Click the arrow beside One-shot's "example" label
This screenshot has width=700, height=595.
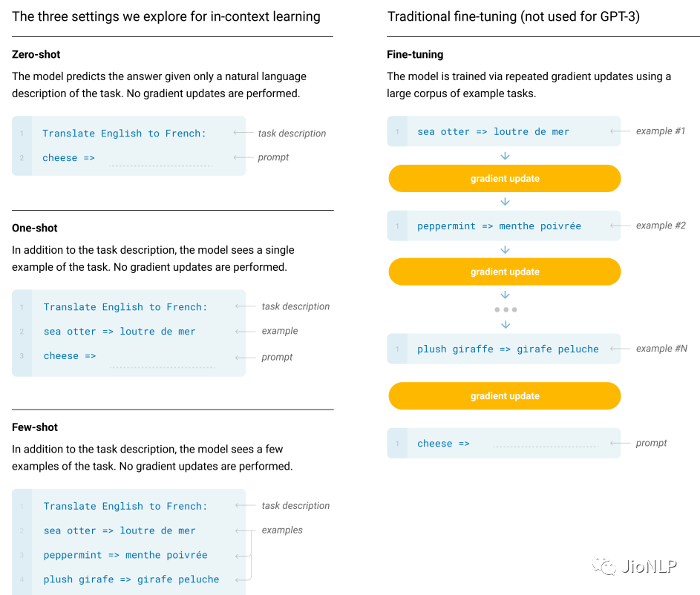point(245,332)
